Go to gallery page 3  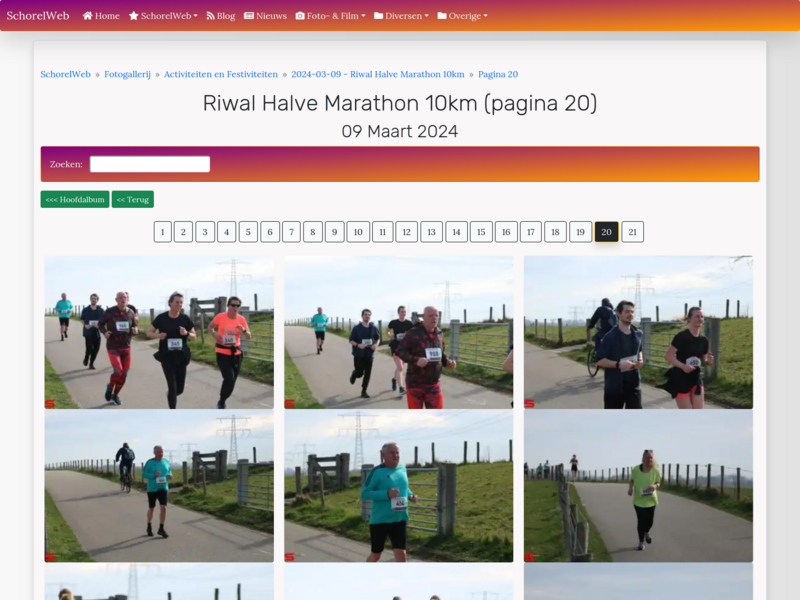point(205,232)
